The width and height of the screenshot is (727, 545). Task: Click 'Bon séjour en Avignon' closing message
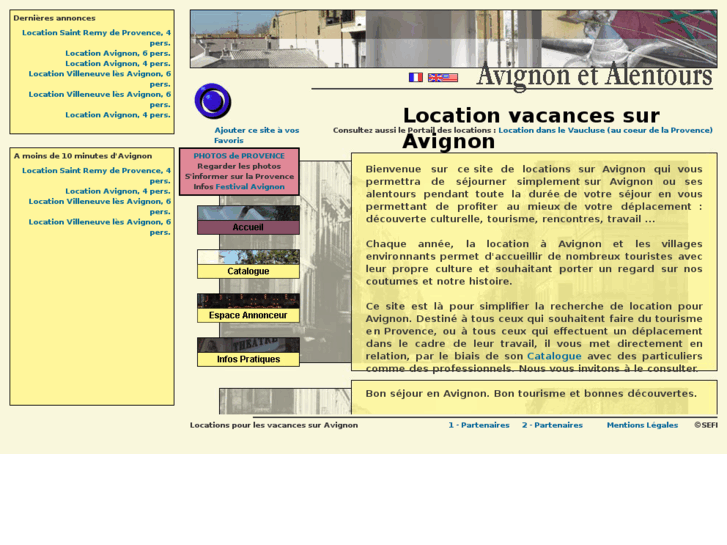coord(531,393)
